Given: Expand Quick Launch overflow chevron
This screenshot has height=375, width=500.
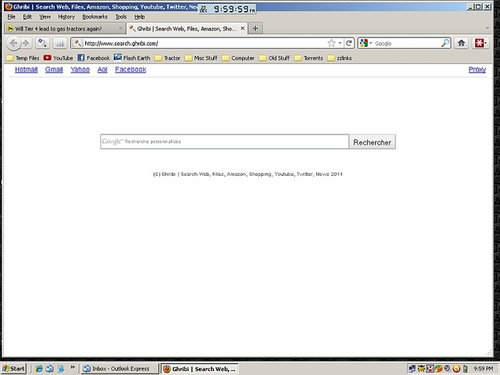Looking at the screenshot, I should (72, 367).
